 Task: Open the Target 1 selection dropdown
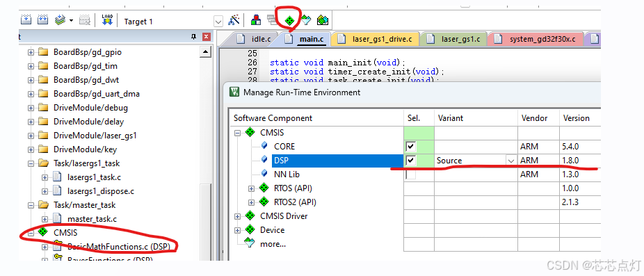click(218, 22)
